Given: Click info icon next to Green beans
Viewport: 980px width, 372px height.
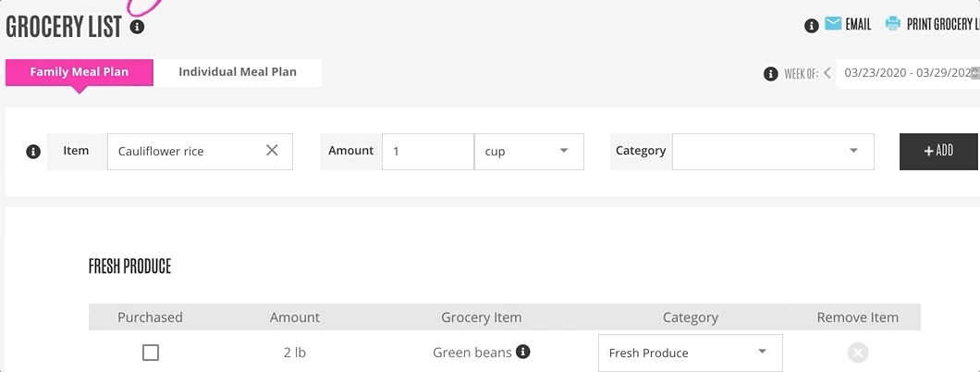Looking at the screenshot, I should coord(523,352).
